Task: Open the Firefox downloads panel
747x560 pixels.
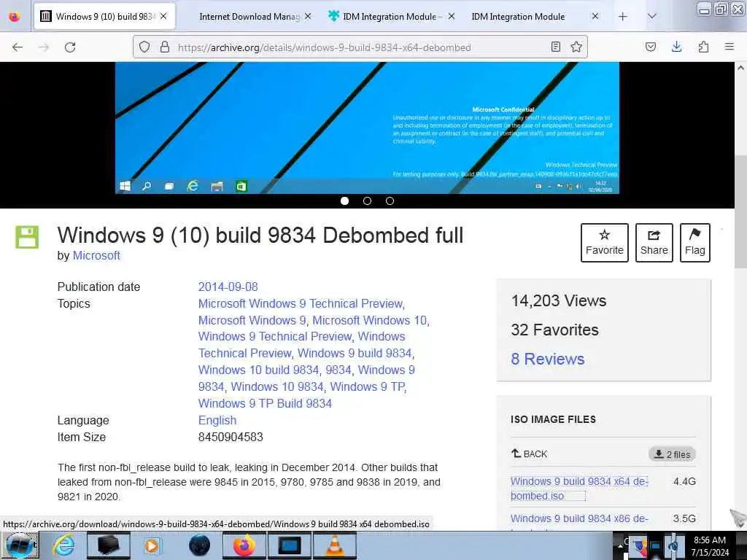Action: (676, 47)
